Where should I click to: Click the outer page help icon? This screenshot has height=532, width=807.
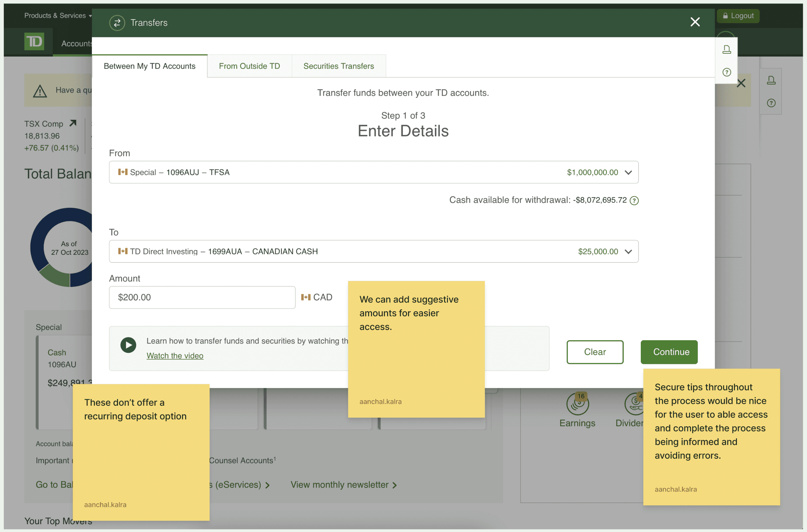(x=771, y=103)
